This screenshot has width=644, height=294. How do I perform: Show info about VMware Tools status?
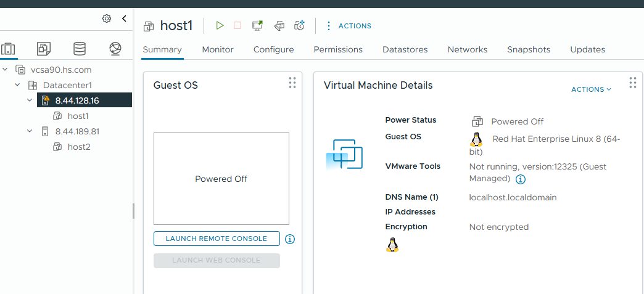coord(521,179)
